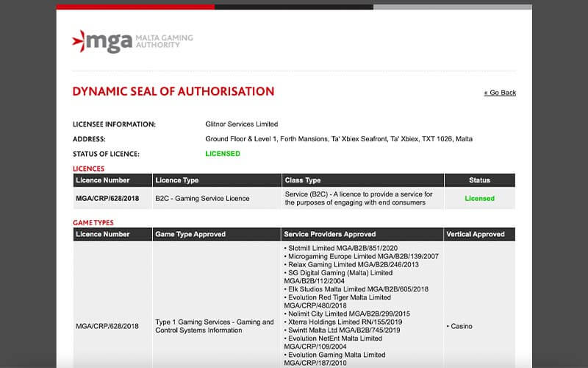Click the Service Providers Approved column header

pos(362,234)
